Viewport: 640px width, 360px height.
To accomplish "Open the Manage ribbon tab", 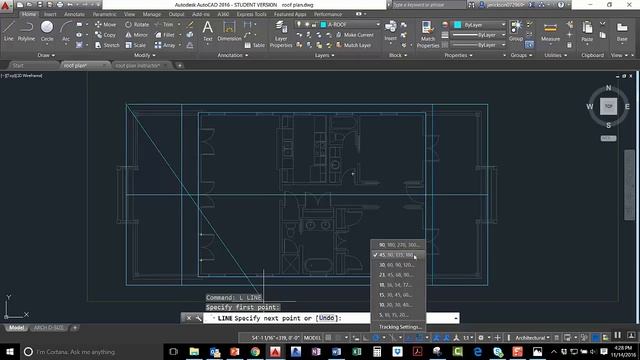I will click(152, 14).
